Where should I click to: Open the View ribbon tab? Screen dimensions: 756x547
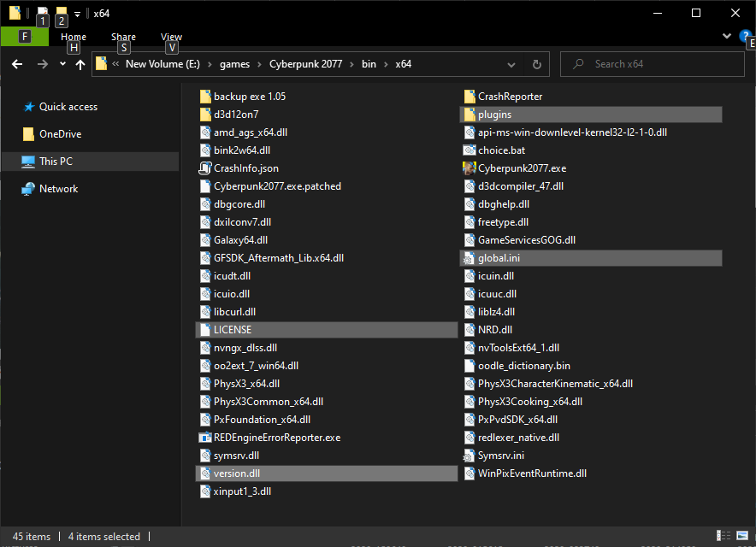[x=171, y=37]
